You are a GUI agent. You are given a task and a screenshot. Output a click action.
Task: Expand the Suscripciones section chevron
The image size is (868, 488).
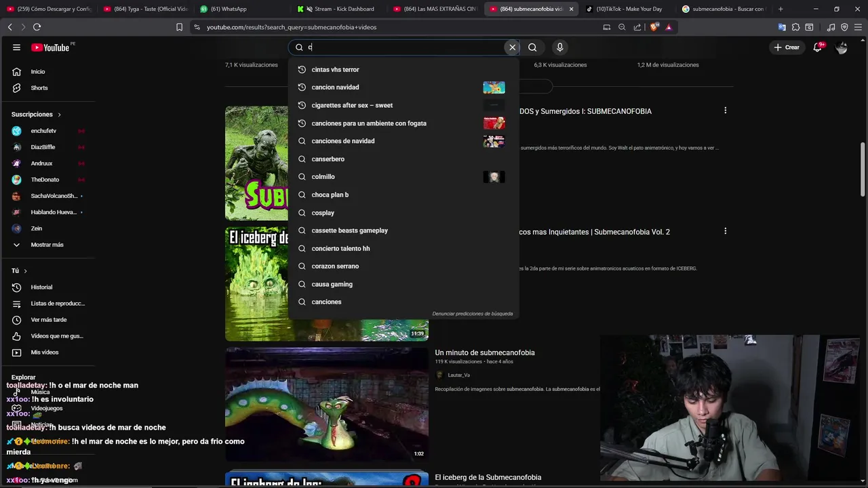click(x=59, y=115)
